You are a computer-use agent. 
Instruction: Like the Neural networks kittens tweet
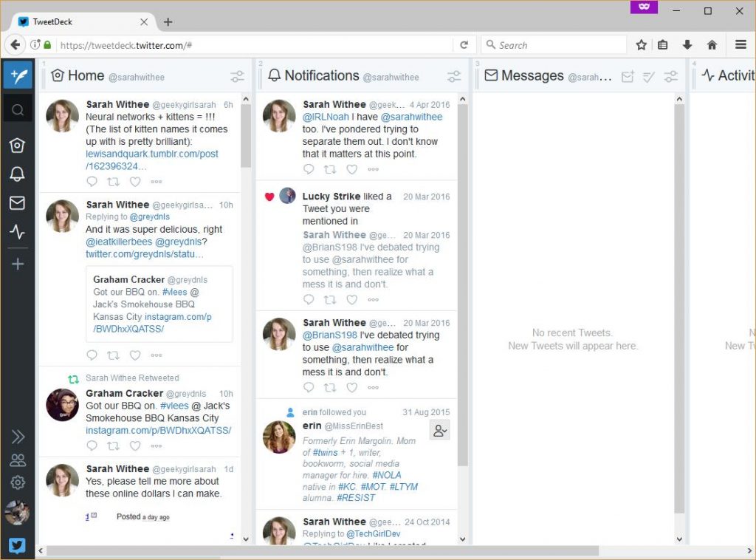(135, 182)
